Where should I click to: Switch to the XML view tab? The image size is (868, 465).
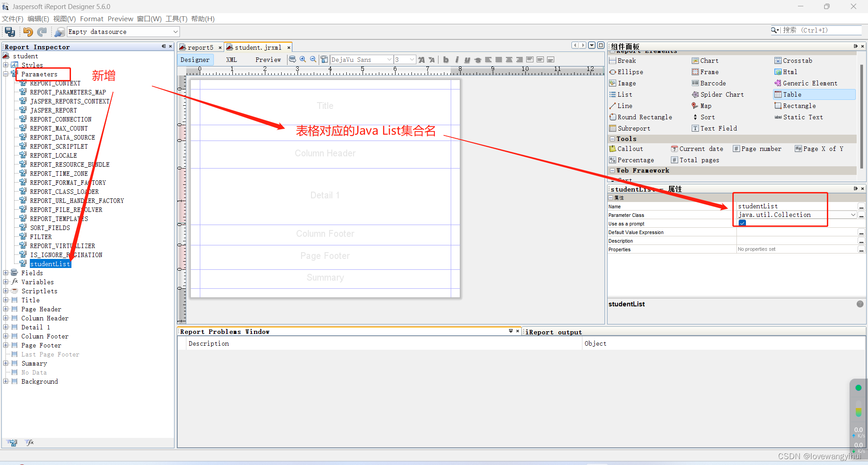231,60
